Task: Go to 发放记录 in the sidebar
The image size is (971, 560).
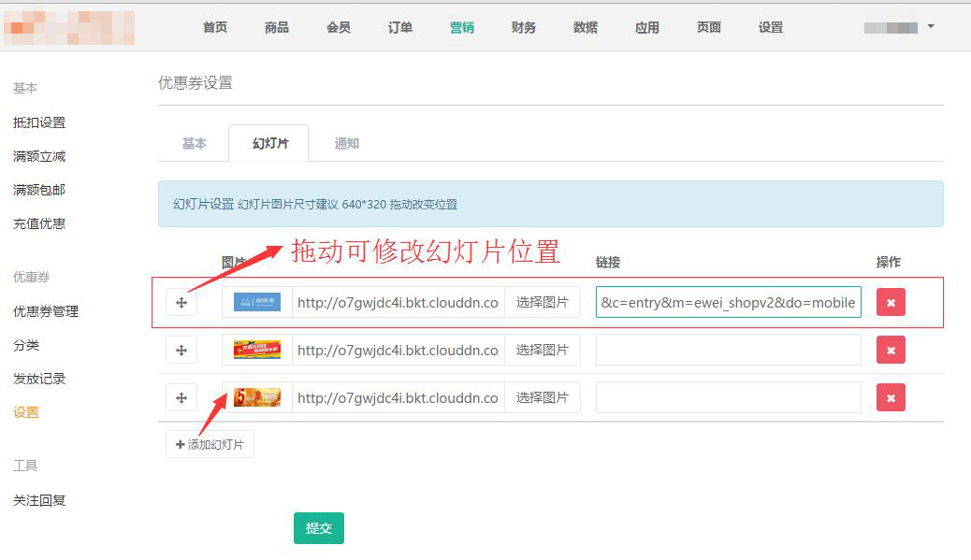Action: coord(39,379)
